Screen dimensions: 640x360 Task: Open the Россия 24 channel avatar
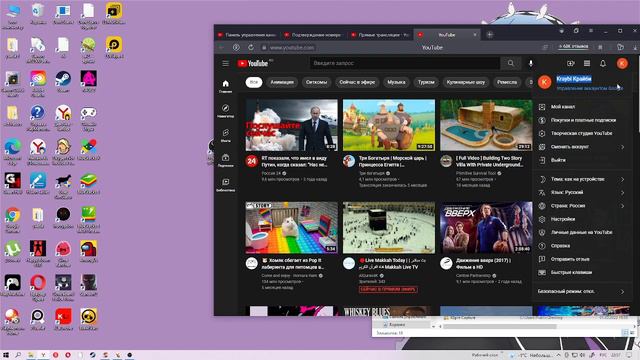point(251,161)
